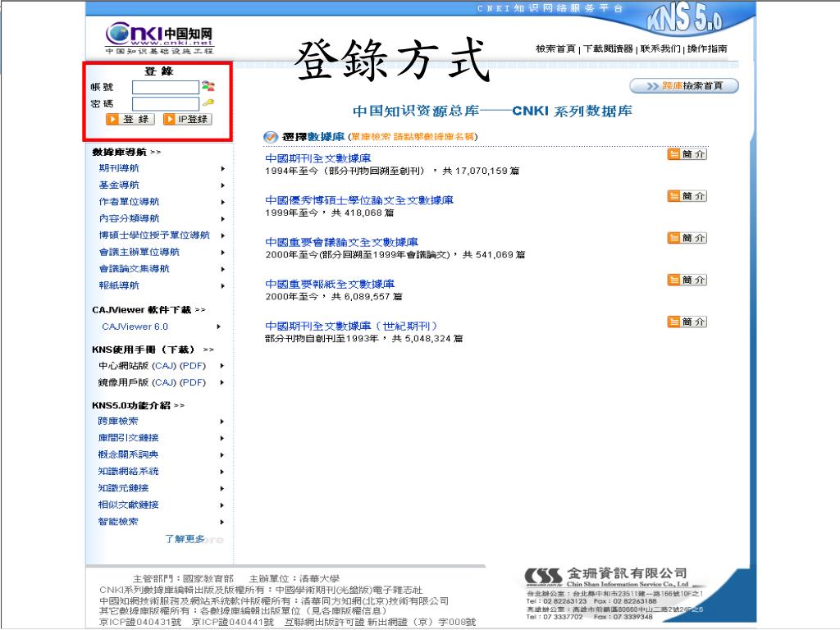Open 知識網絡系統 feature intro

pos(129,472)
